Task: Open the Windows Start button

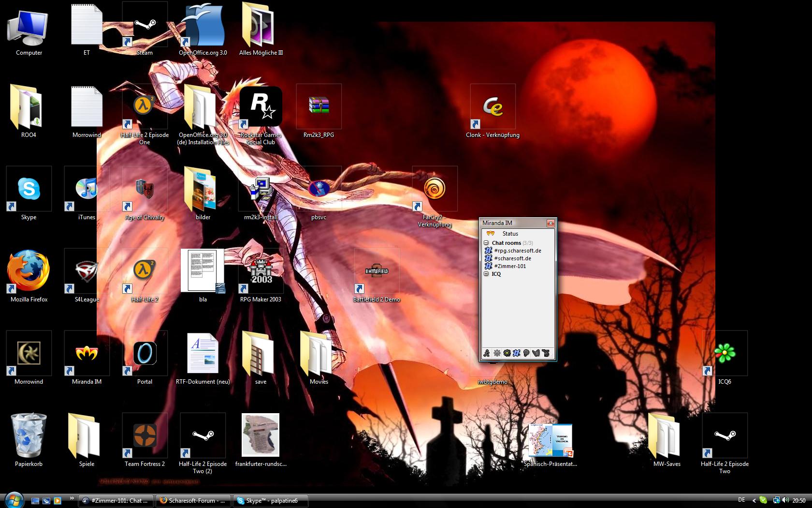Action: [x=13, y=500]
